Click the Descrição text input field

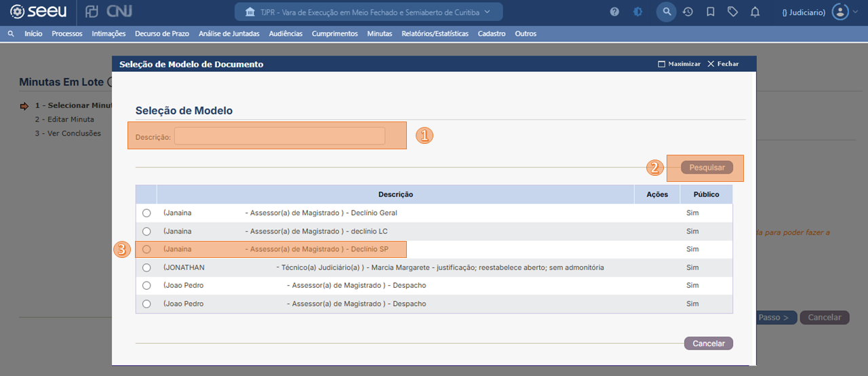tap(279, 136)
